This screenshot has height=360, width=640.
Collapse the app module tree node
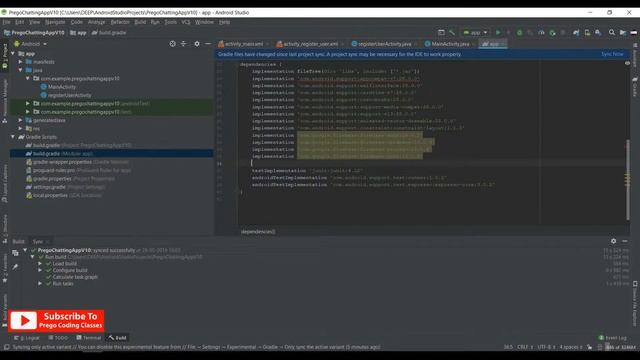point(13,53)
